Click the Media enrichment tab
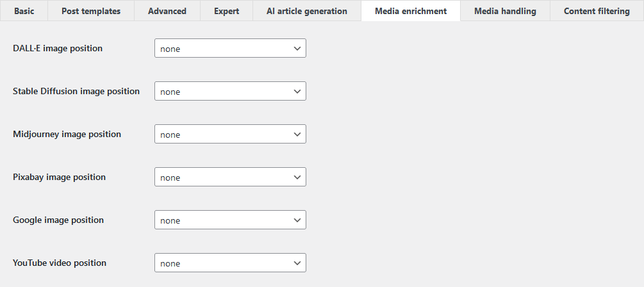Viewport: 644px width, 287px height. click(411, 11)
